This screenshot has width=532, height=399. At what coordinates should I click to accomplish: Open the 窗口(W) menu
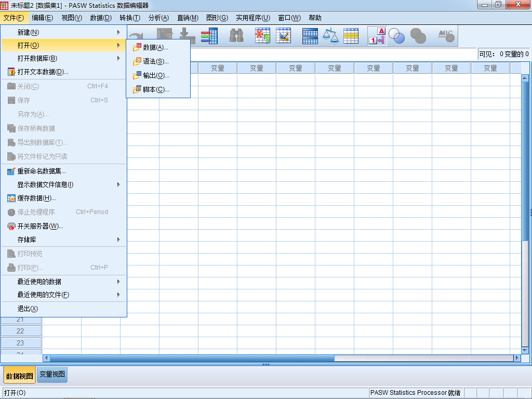[289, 18]
